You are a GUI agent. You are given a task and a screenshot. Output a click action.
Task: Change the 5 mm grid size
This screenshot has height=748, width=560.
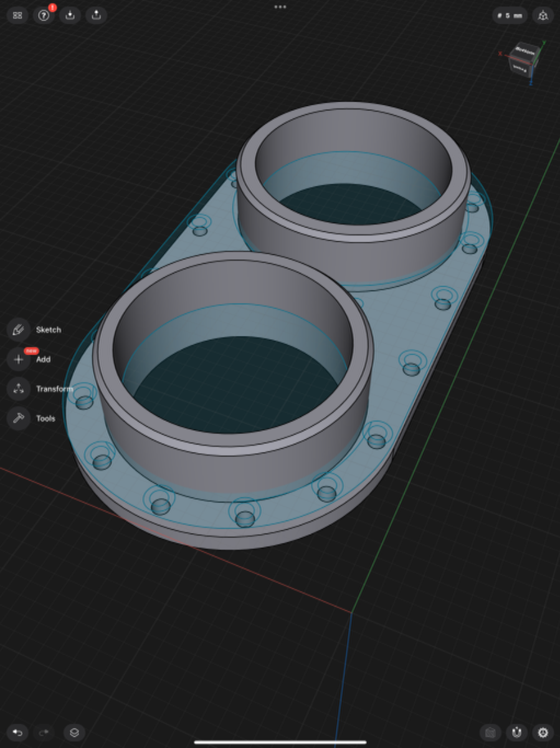click(510, 16)
